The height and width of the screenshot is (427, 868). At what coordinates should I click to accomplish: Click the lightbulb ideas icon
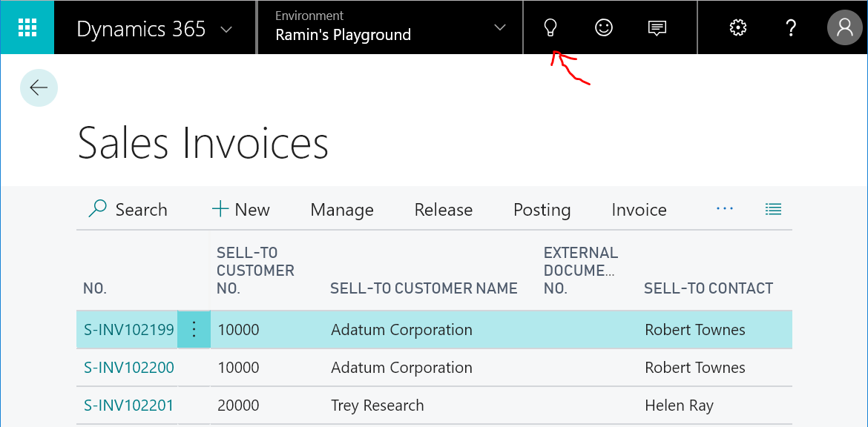tap(550, 27)
